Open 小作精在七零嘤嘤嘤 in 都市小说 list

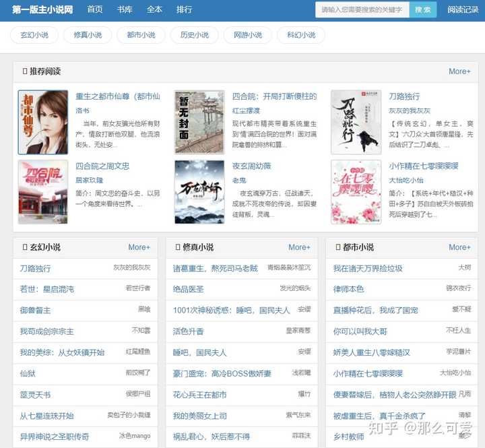pyautogui.click(x=368, y=373)
